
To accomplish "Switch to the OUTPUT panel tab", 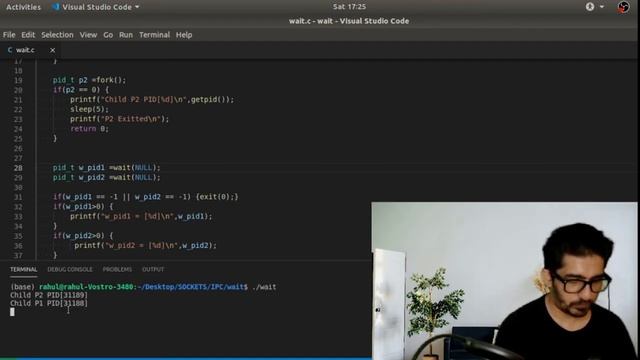I will pyautogui.click(x=153, y=269).
